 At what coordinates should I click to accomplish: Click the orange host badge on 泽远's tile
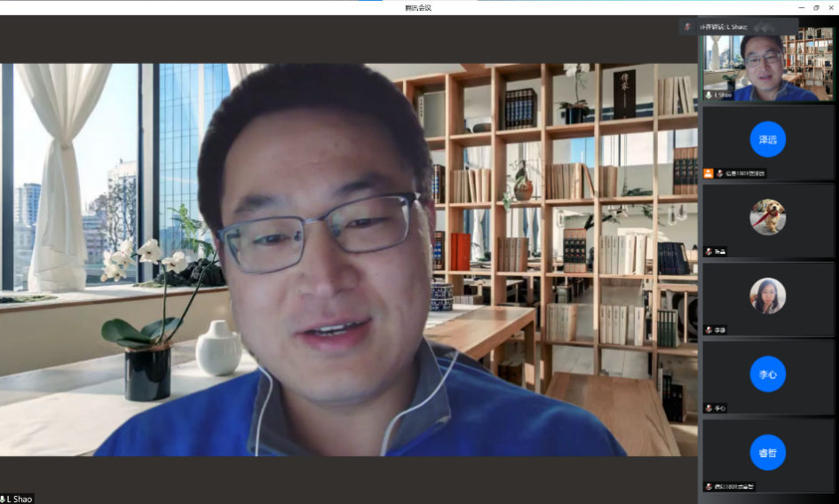click(708, 173)
